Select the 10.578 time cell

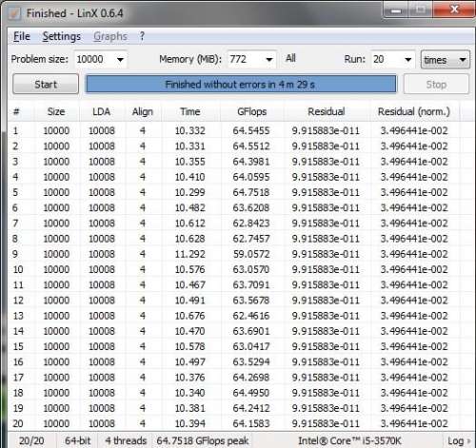tap(190, 346)
